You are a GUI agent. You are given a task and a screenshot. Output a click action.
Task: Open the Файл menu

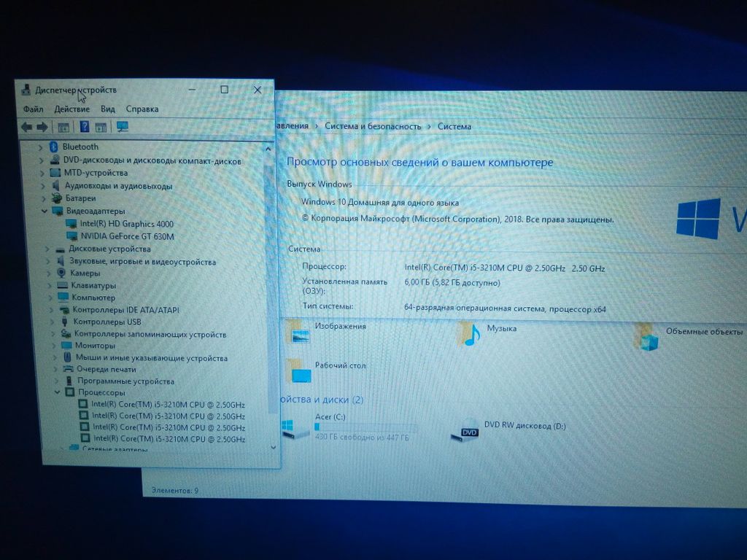[x=34, y=109]
